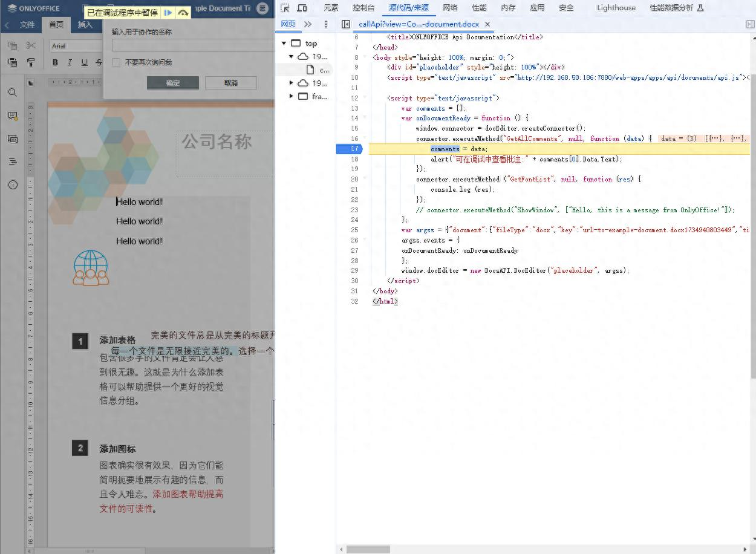Click the Cut scissors icon in ONLYOFFICE toolbar
This screenshot has width=756, height=554.
(x=31, y=46)
